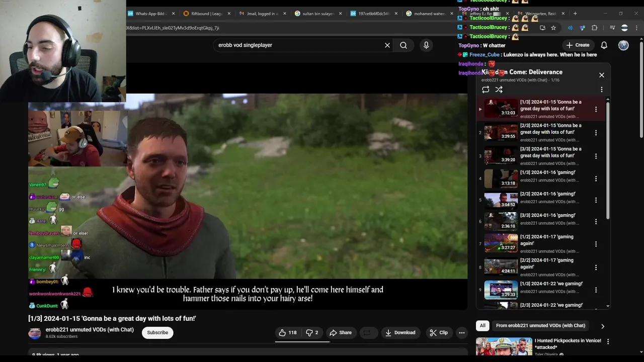644x362 pixels.
Task: Open a new browser tab
Action: pos(576,14)
